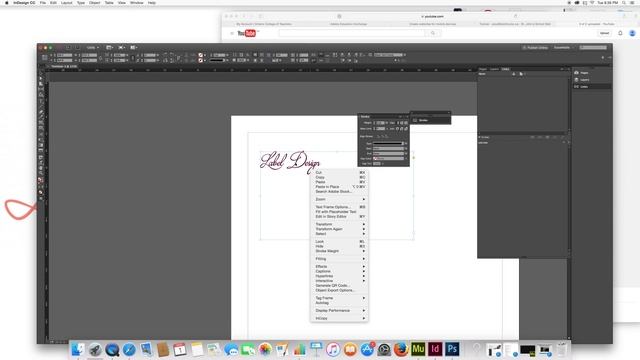Viewport: 640px width, 360px height.
Task: Open Launchpad from the Dock
Action: tap(95, 349)
